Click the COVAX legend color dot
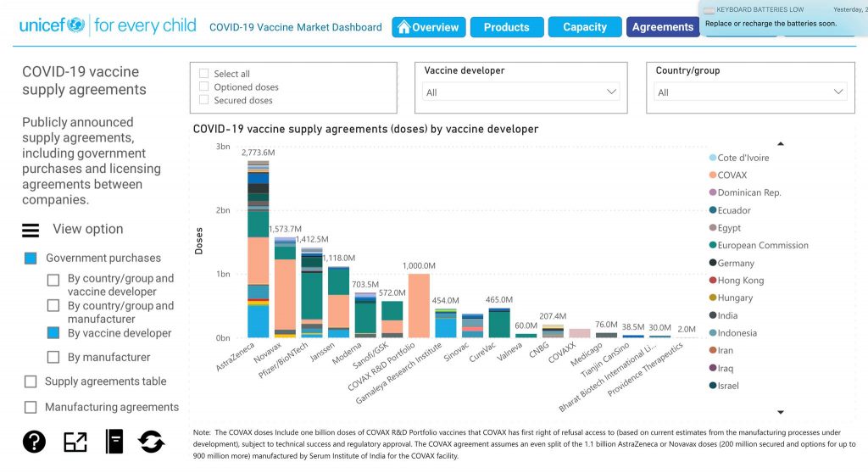This screenshot has width=868, height=473. pyautogui.click(x=713, y=175)
